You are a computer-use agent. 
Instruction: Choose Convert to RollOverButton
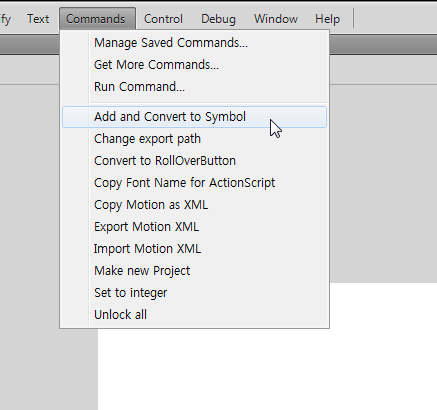click(195, 161)
